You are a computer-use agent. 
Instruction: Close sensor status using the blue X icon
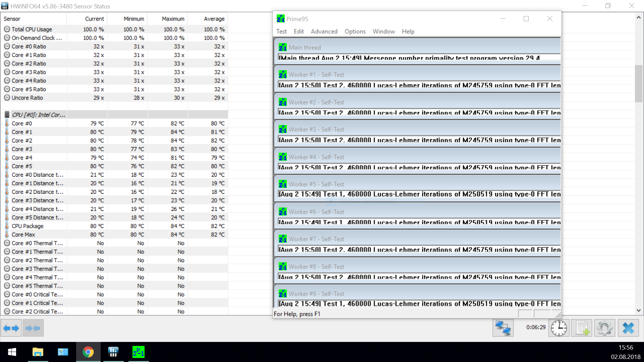tap(628, 328)
